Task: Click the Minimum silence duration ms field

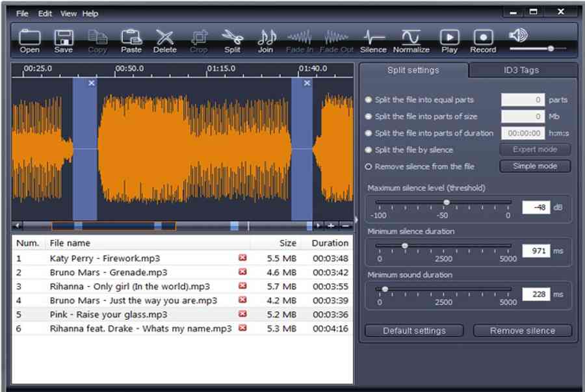Action: click(536, 251)
